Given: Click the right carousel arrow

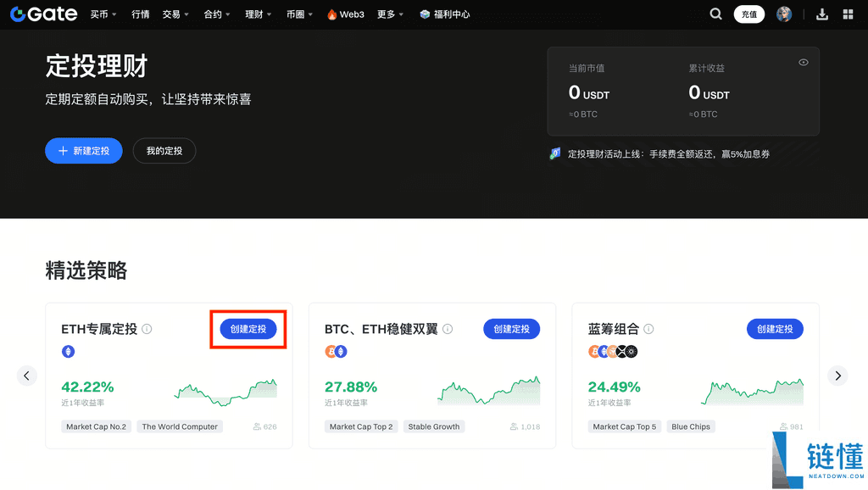Looking at the screenshot, I should tap(837, 376).
